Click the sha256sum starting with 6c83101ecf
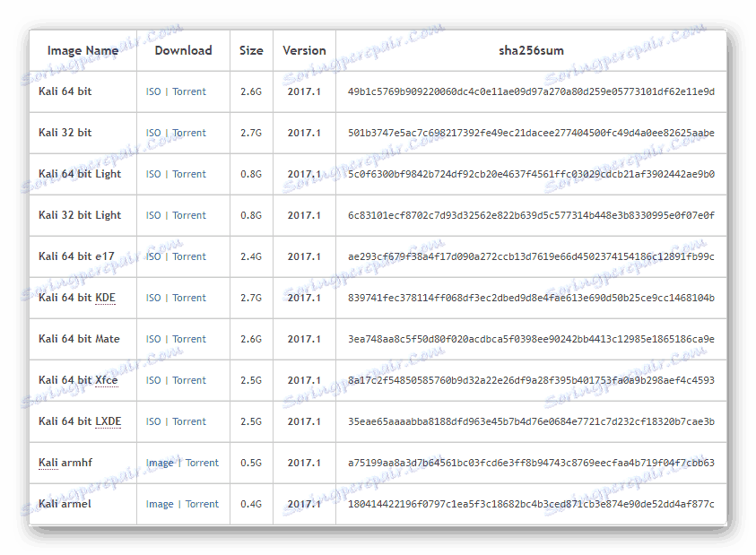This screenshot has width=756, height=555. (531, 215)
